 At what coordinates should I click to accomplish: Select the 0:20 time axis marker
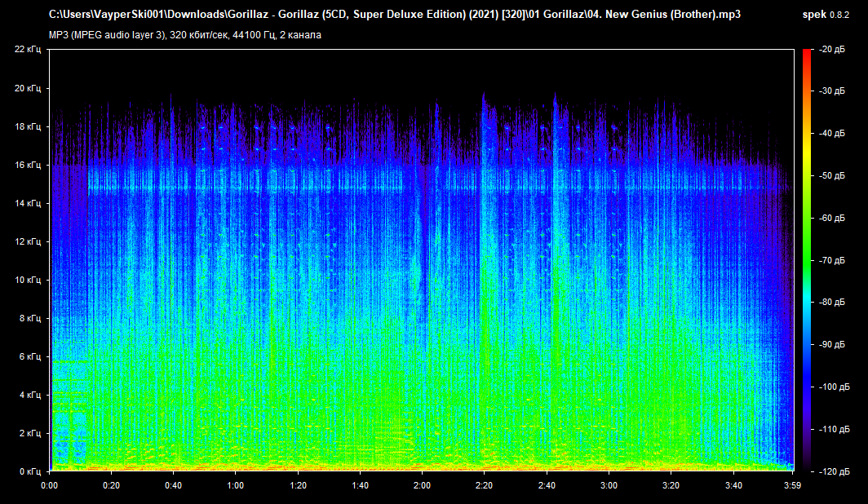coord(112,484)
